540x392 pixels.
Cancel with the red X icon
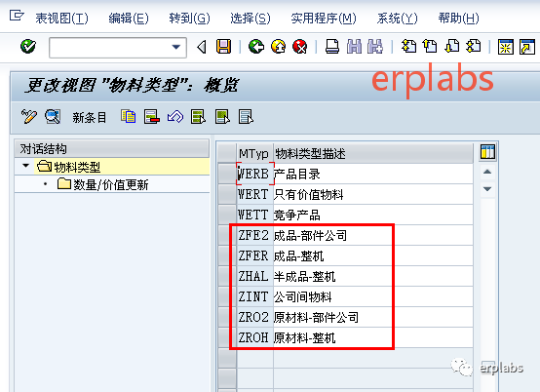[x=299, y=47]
